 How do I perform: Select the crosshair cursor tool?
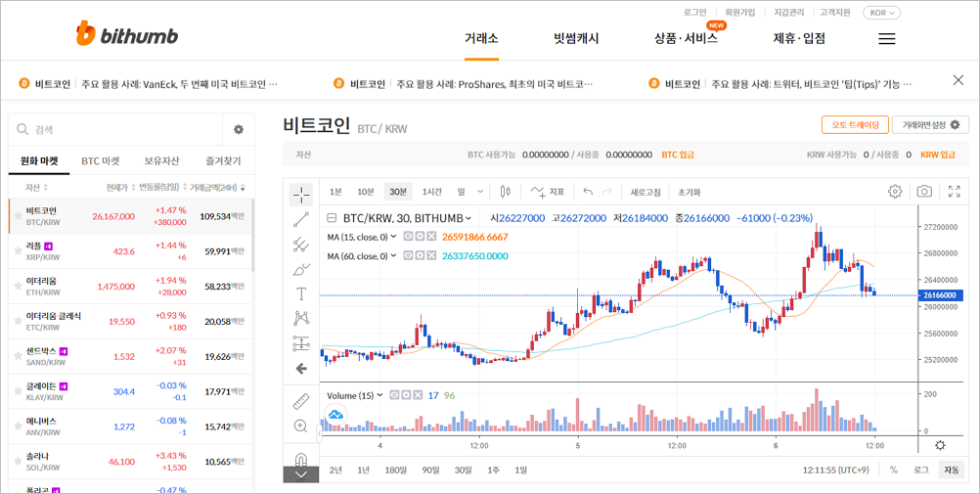click(300, 195)
